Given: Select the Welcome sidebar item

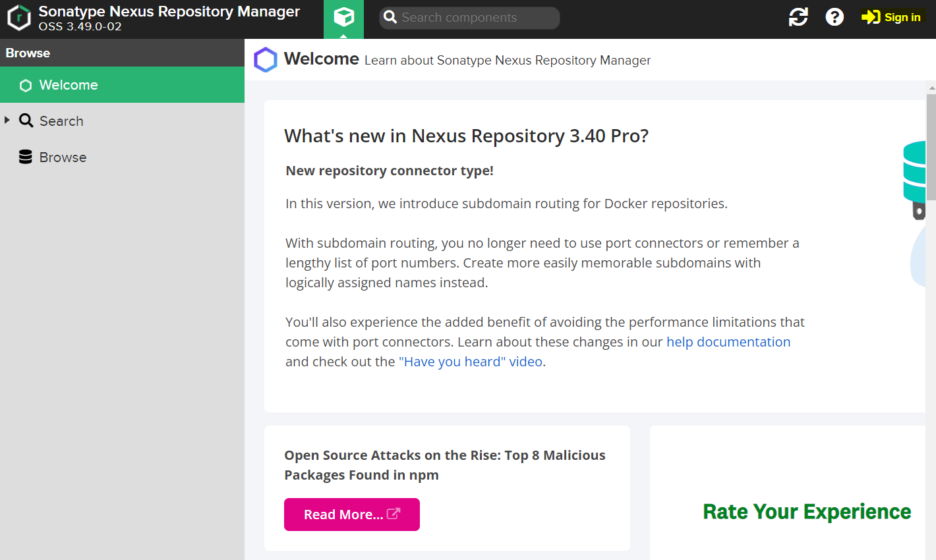Looking at the screenshot, I should pyautogui.click(x=122, y=85).
